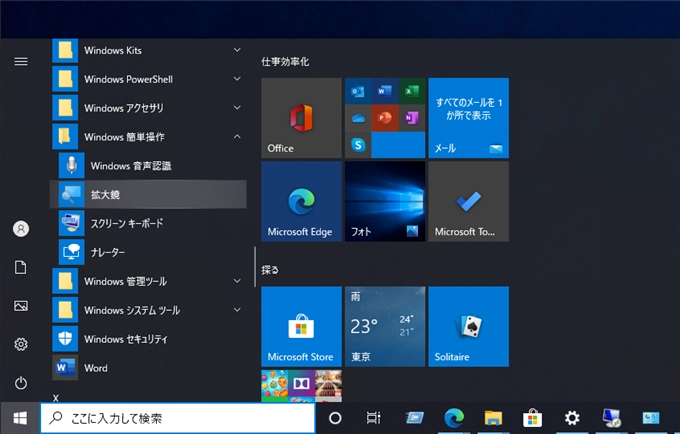Launch the Microsoft Edge tile
Viewport: 680px width, 434px height.
(301, 202)
